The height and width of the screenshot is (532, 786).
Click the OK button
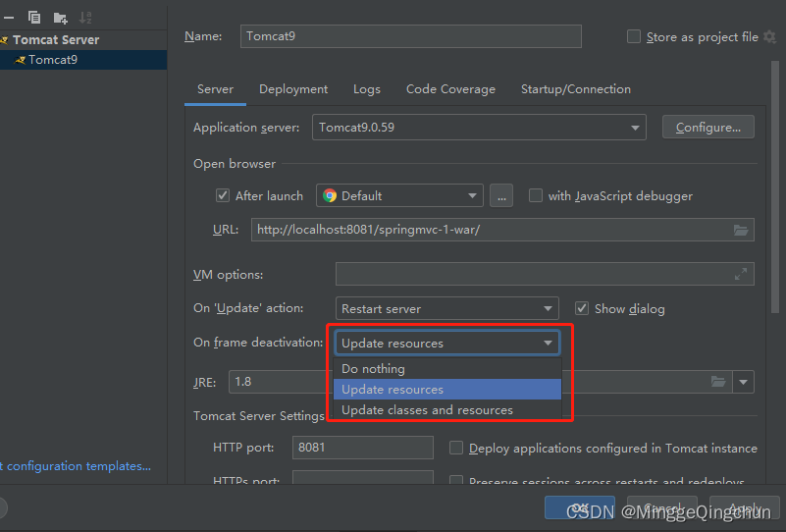(580, 507)
